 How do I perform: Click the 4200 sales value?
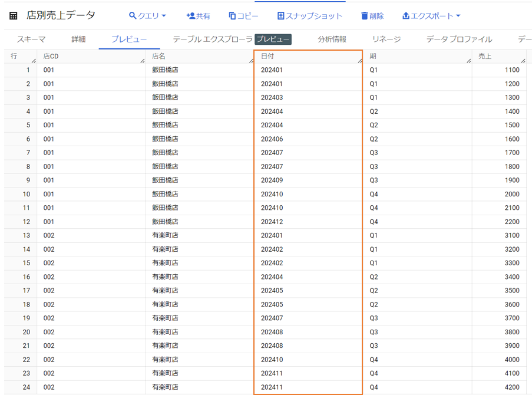tap(512, 387)
